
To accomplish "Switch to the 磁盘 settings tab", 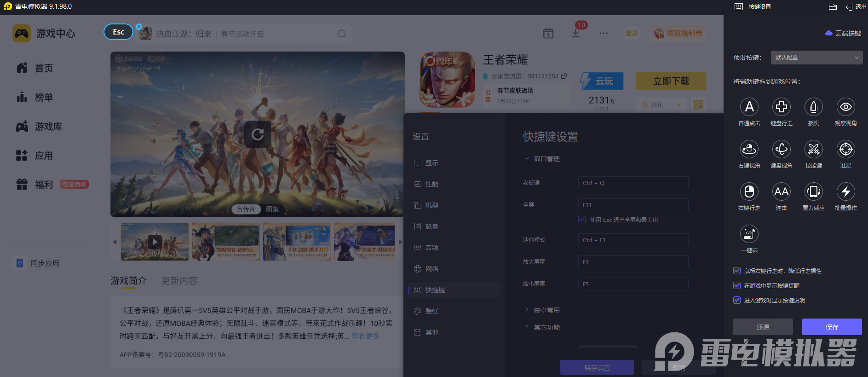I will (x=454, y=226).
